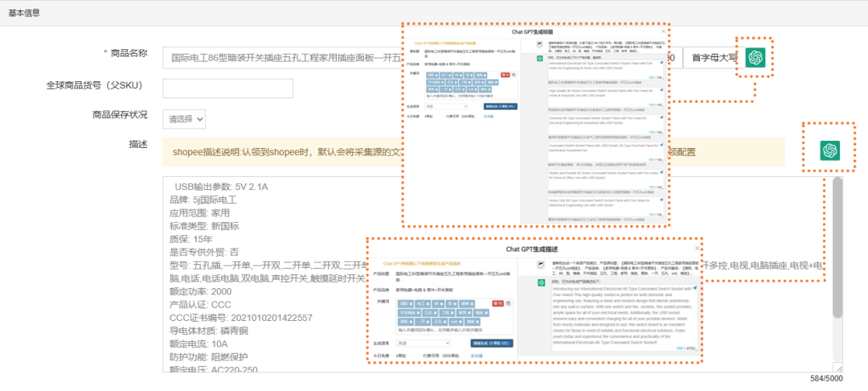Apply 'Universal 86 Type' title send icon
Viewport: 868px width, 391px height.
661,117
